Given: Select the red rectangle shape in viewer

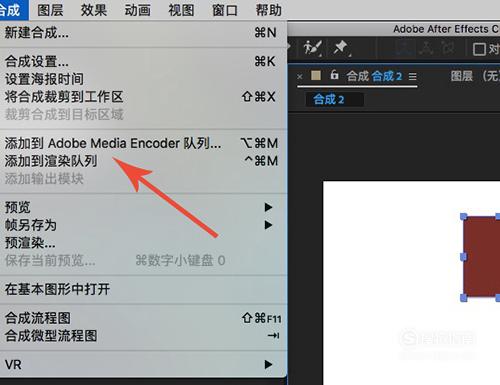Looking at the screenshot, I should pyautogui.click(x=482, y=257).
